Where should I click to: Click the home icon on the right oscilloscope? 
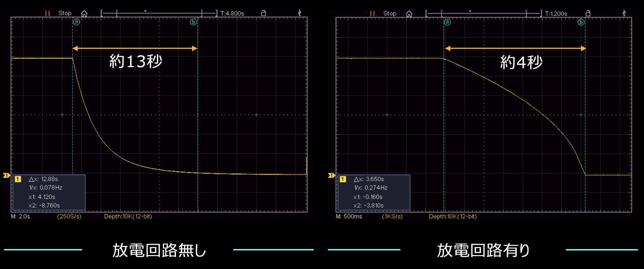click(409, 13)
